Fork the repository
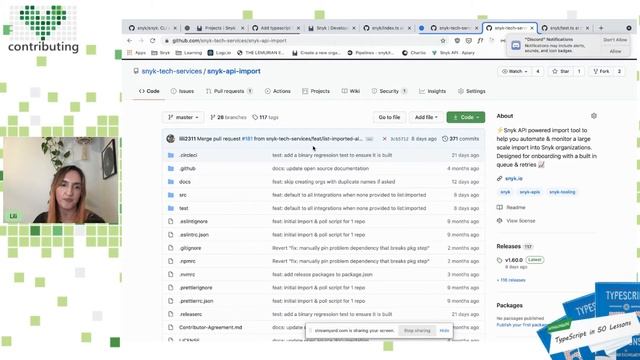This screenshot has height=360, width=640. pyautogui.click(x=601, y=71)
